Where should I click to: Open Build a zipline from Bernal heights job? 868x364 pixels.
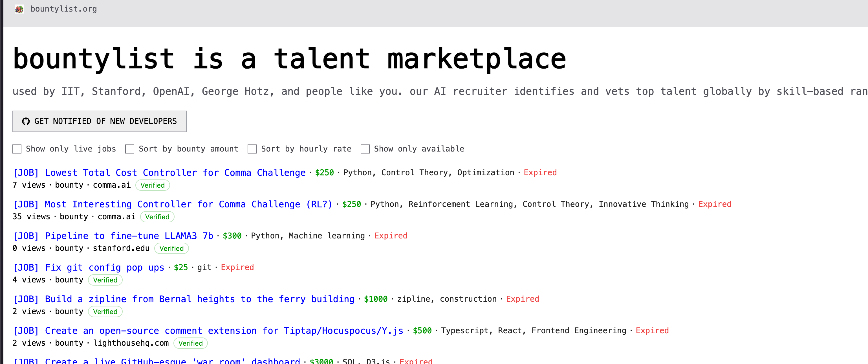tap(184, 299)
